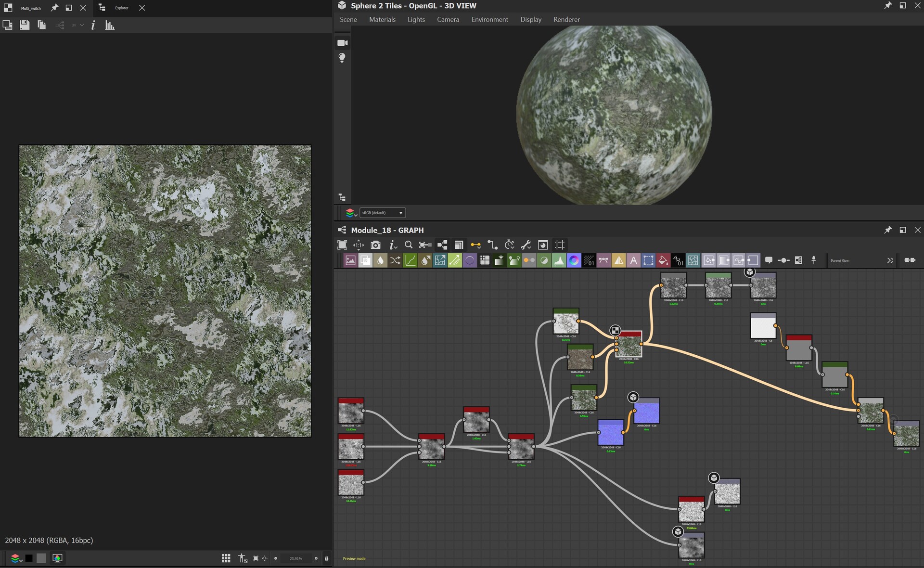Toggle the color-managed monitor display button

tap(57, 558)
